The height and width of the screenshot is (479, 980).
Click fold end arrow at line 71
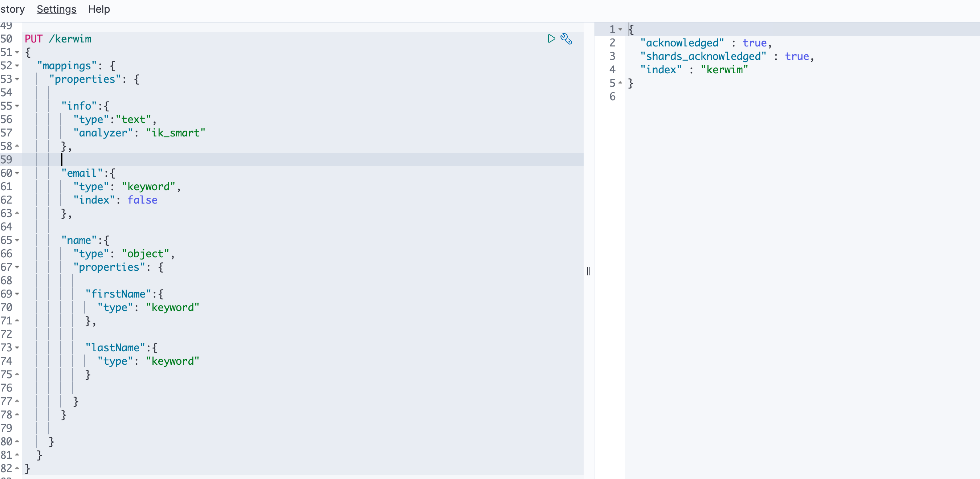pos(17,321)
